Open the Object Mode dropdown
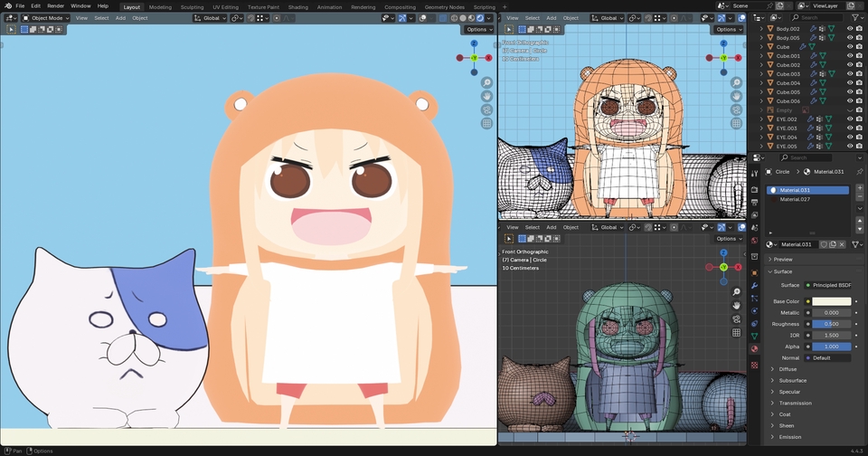Viewport: 868px width, 456px height. pyautogui.click(x=45, y=18)
